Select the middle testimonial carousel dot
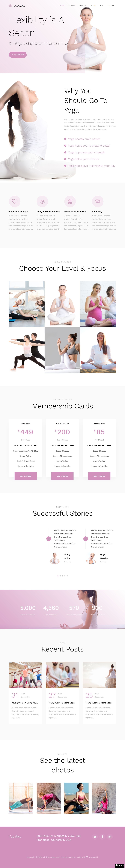This screenshot has width=125, height=868. pyautogui.click(x=63, y=576)
